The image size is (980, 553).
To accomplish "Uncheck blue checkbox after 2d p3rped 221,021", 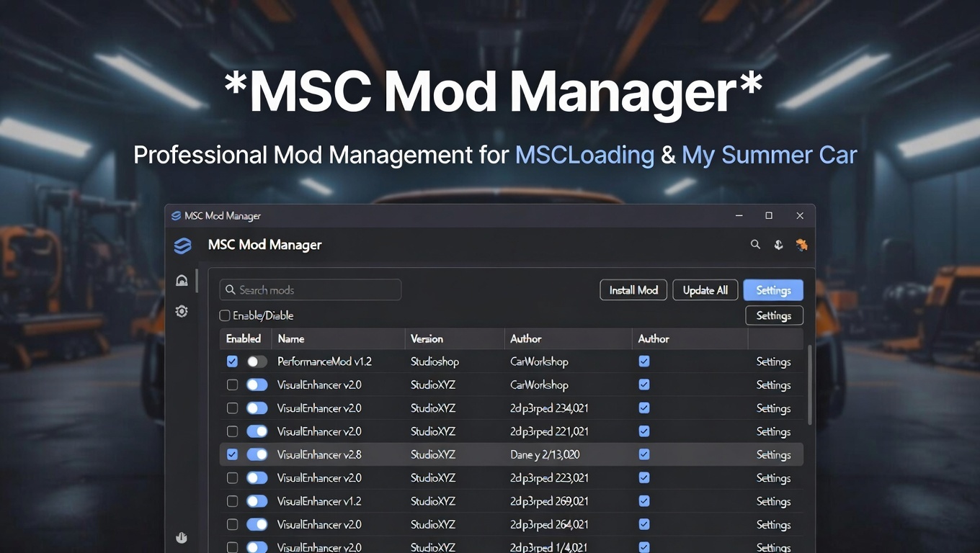I will [644, 431].
